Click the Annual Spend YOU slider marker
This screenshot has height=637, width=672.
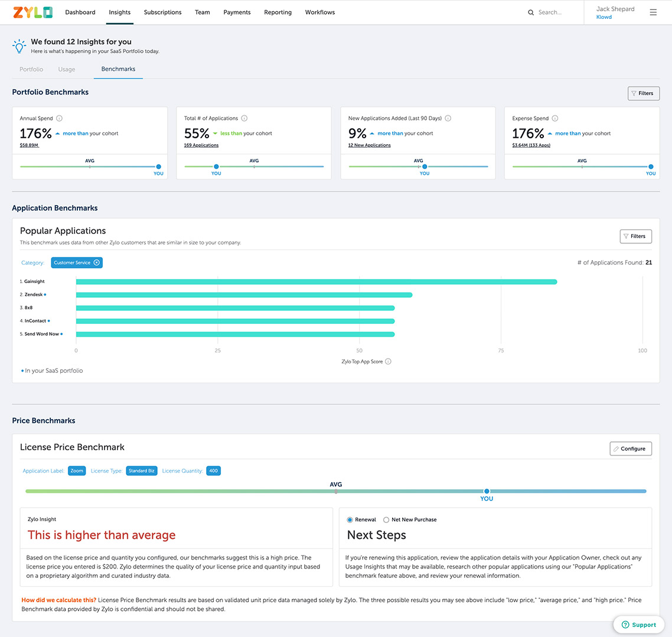point(159,167)
